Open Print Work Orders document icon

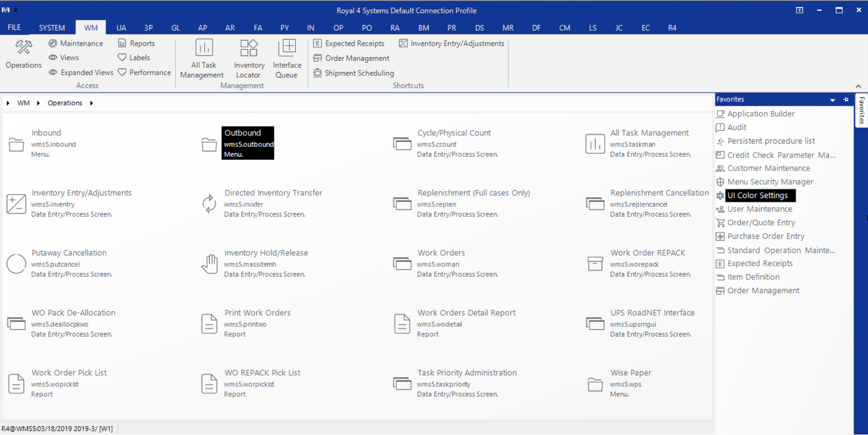tap(209, 323)
